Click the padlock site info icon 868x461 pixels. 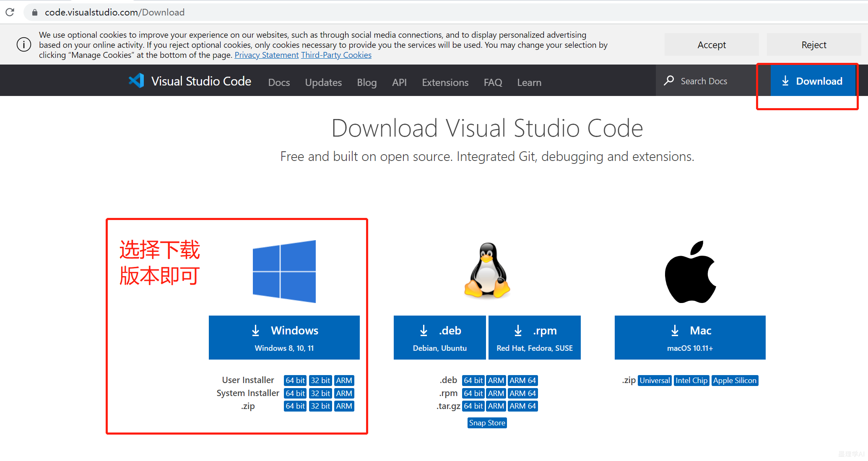tap(35, 13)
